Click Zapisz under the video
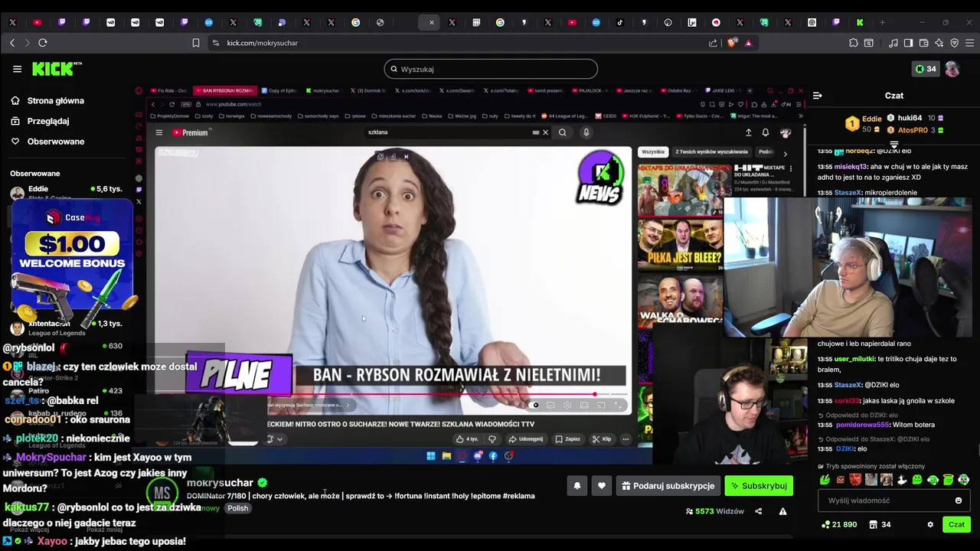Screen dimensions: 980x551 tap(568, 439)
